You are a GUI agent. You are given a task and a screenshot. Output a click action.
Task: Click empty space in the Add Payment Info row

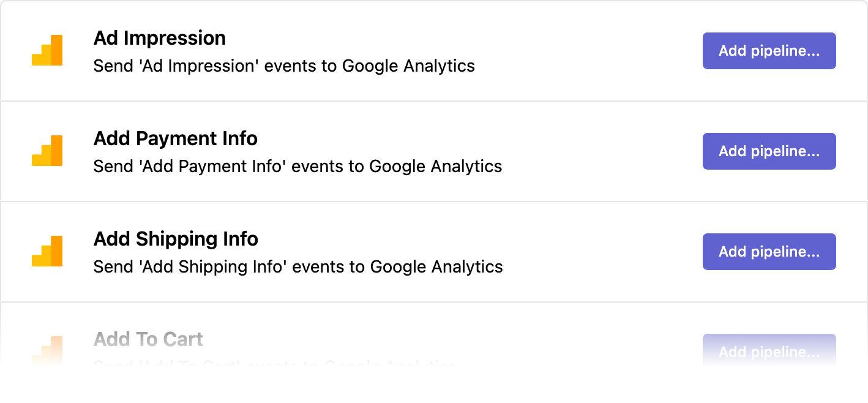click(x=600, y=151)
